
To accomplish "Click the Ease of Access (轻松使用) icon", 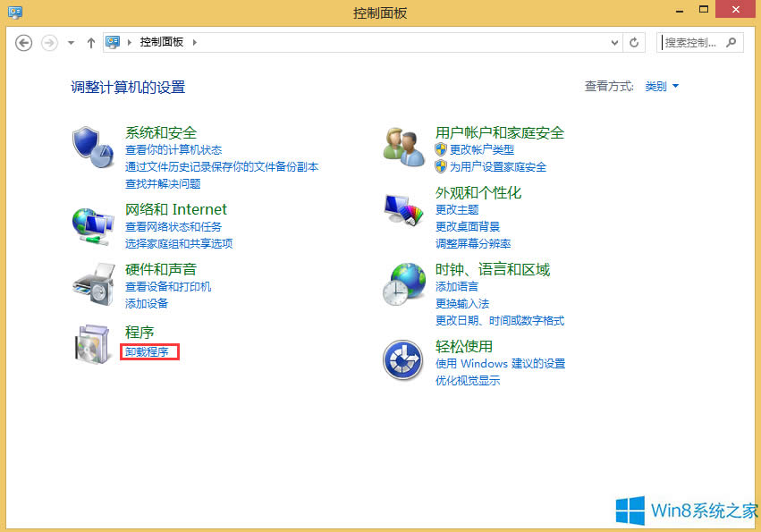I will coord(402,359).
